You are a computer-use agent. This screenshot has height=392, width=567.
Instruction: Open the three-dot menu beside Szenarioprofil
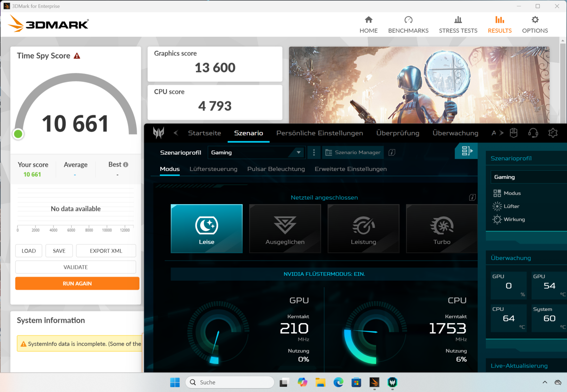click(314, 153)
